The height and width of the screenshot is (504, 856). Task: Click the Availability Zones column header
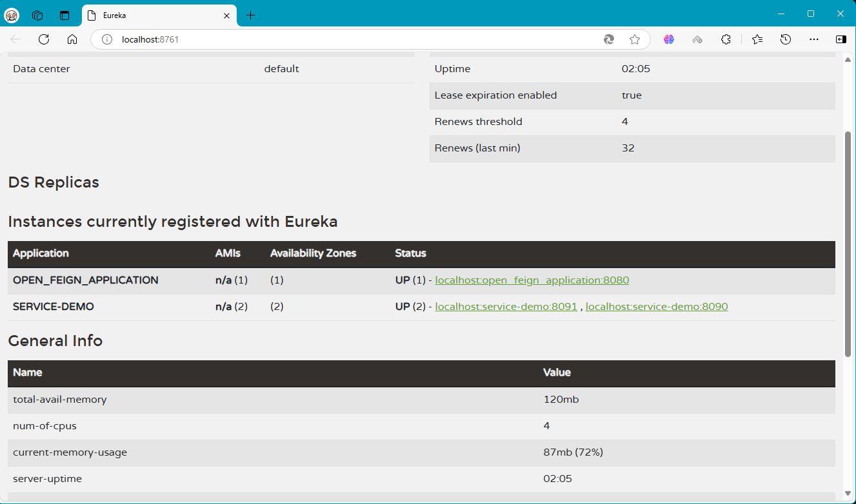[314, 253]
